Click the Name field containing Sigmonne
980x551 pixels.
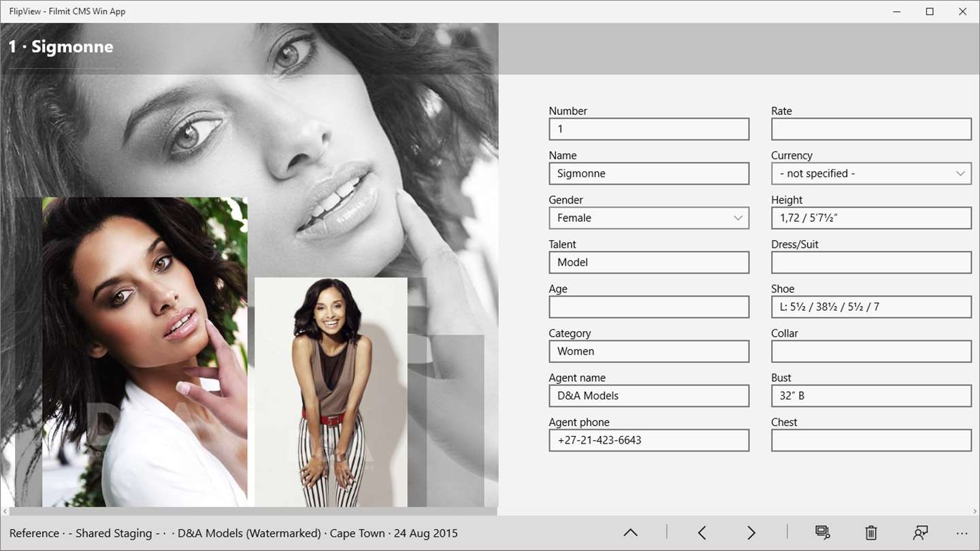click(x=649, y=173)
